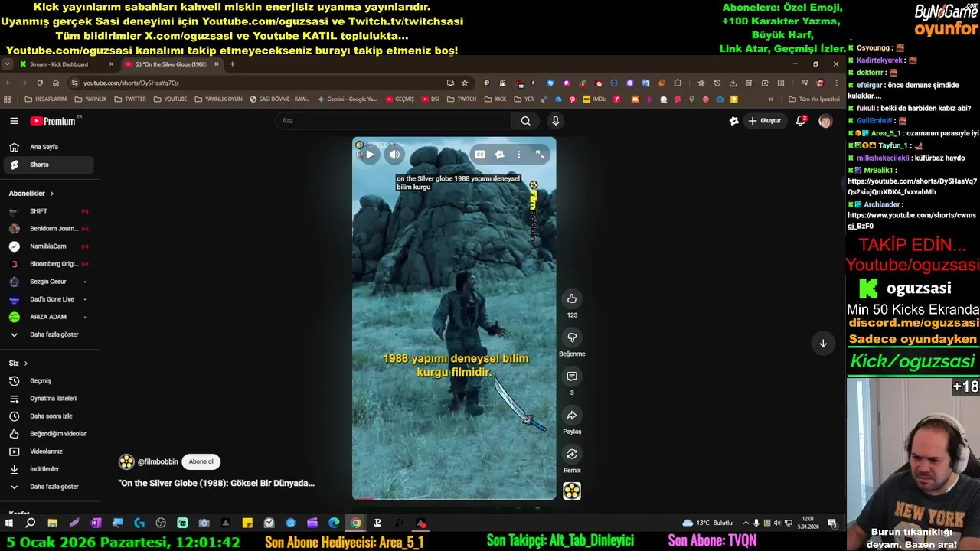Open Videolarınız page
The height and width of the screenshot is (551, 980).
tap(47, 452)
